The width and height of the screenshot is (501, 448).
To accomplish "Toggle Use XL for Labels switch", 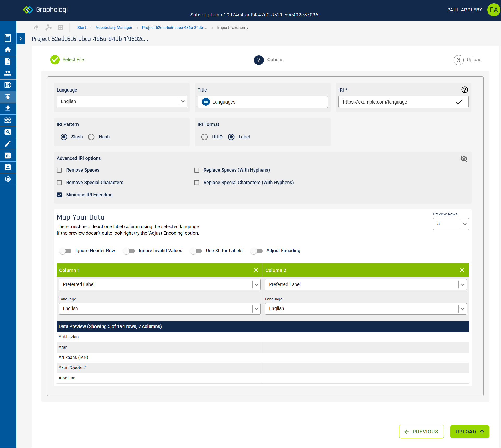I will pos(196,251).
